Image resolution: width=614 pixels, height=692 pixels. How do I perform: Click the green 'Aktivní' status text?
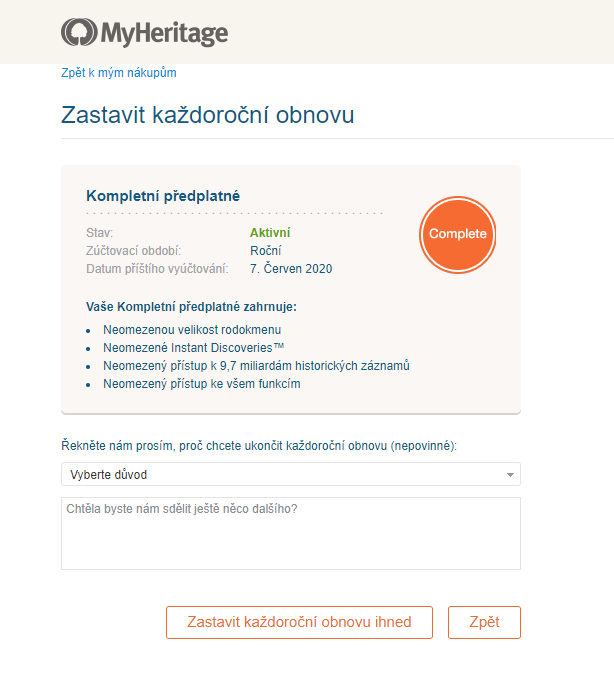pyautogui.click(x=270, y=233)
